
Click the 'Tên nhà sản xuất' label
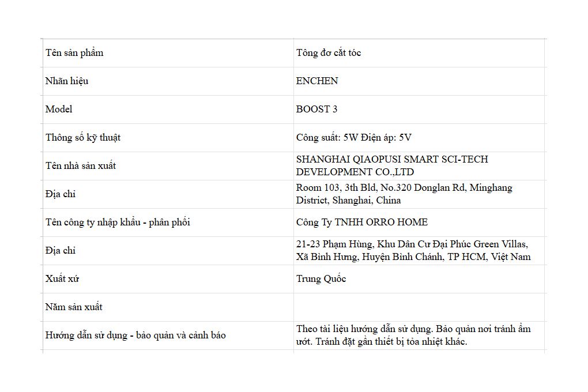[x=81, y=166]
